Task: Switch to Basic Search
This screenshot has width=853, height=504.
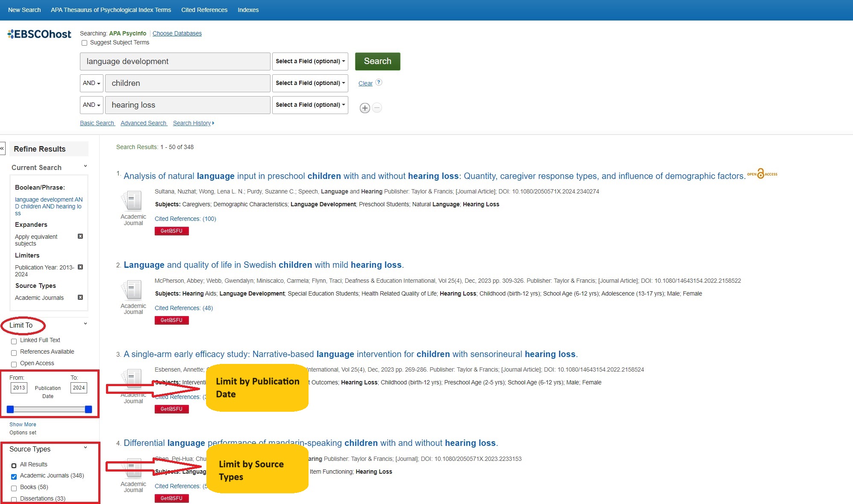Action: [x=97, y=123]
